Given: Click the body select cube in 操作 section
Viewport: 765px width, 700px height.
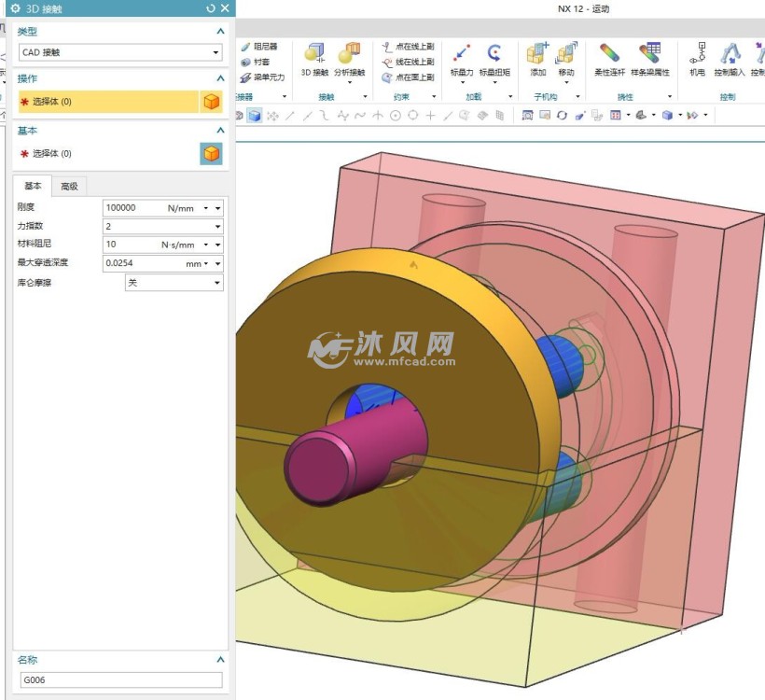Looking at the screenshot, I should (212, 102).
